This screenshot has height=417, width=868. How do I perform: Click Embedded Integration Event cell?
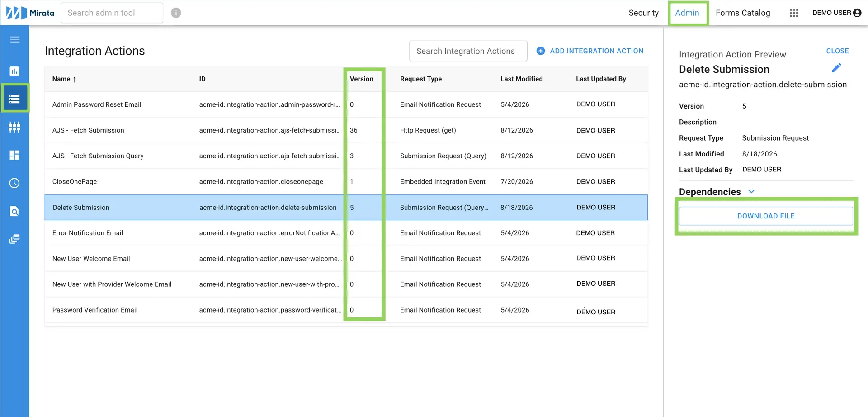(443, 181)
